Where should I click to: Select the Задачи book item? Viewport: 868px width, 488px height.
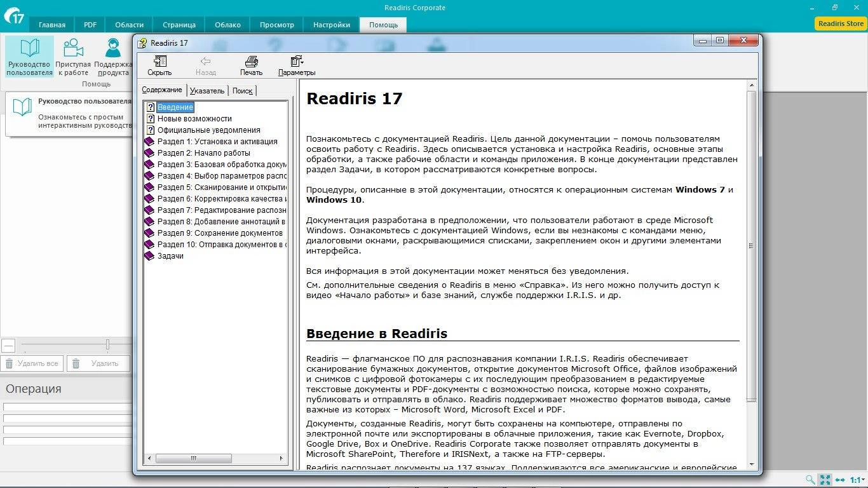pos(170,256)
